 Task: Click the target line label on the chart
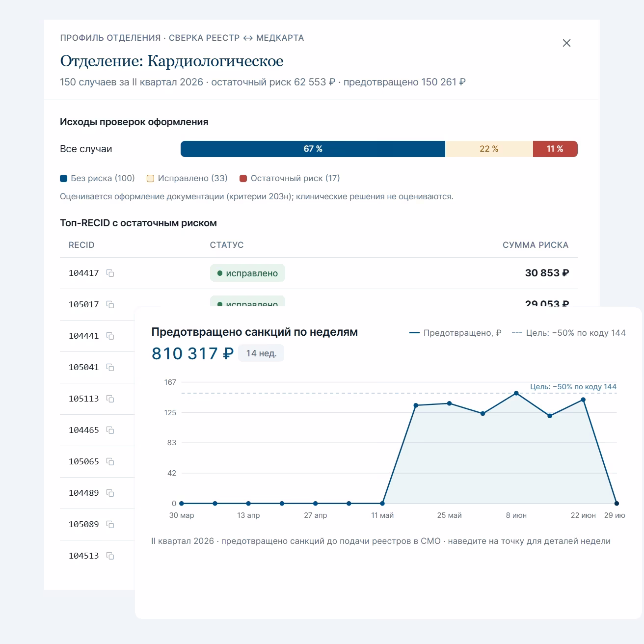point(573,387)
